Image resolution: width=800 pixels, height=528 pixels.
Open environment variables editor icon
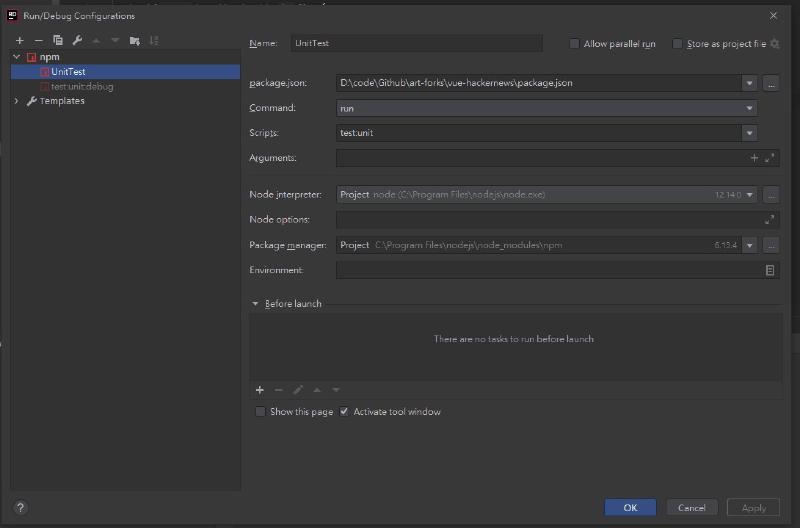[x=769, y=270]
